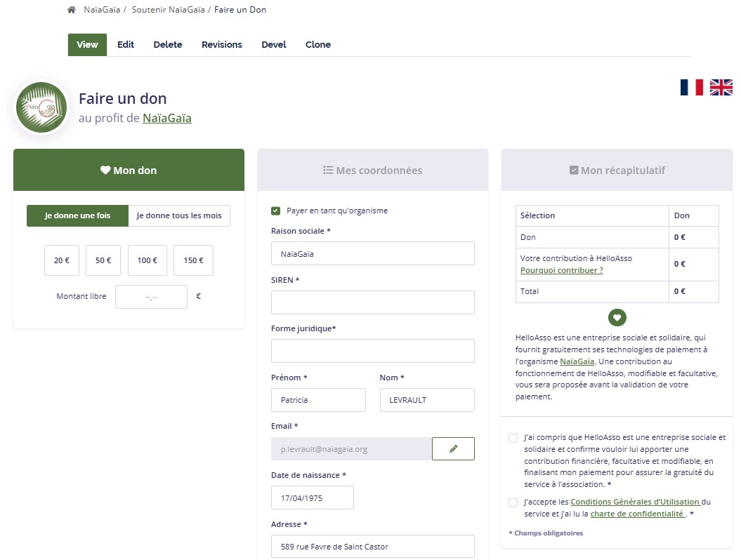Click the NaïaGaïa round logo
This screenshot has height=560, width=741.
point(41,107)
